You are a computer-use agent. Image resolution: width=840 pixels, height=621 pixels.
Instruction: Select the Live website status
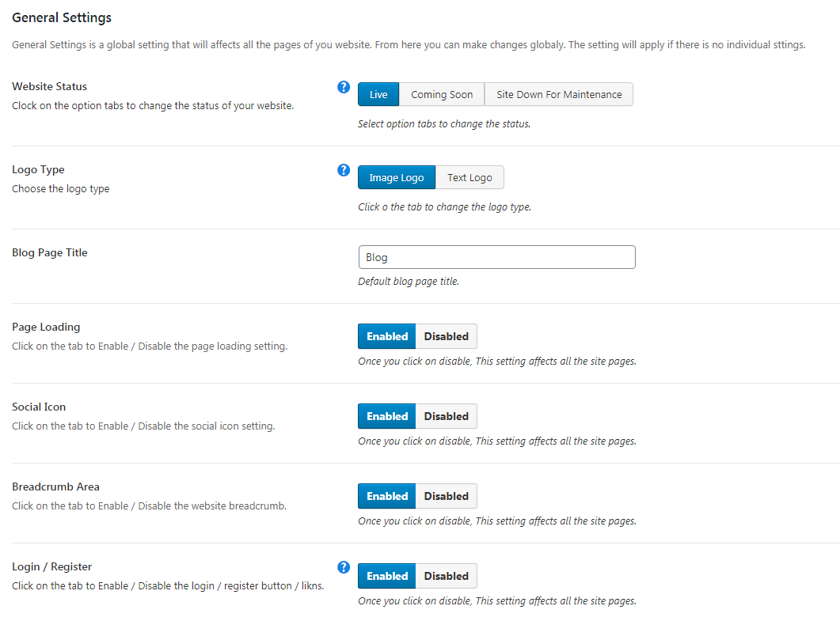click(x=378, y=95)
